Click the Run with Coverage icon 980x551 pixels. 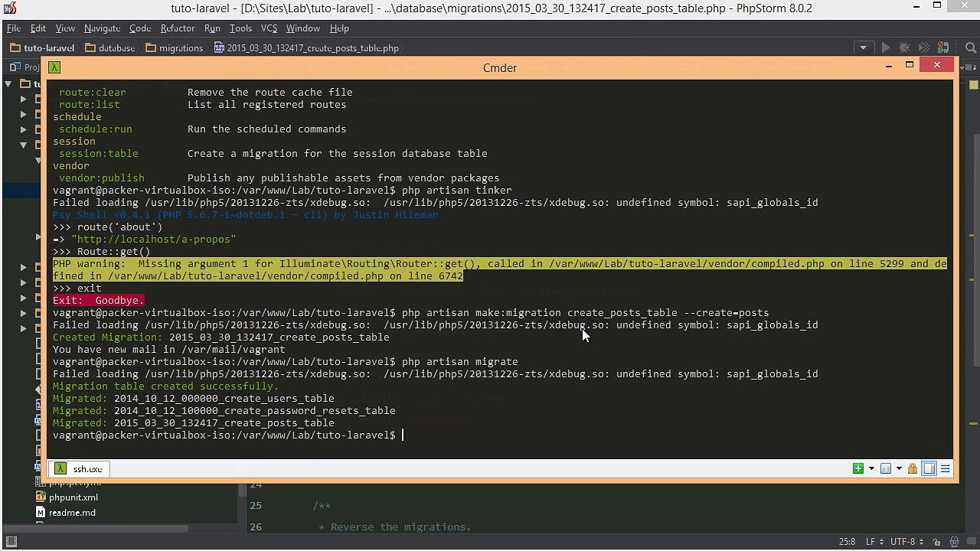[x=924, y=47]
